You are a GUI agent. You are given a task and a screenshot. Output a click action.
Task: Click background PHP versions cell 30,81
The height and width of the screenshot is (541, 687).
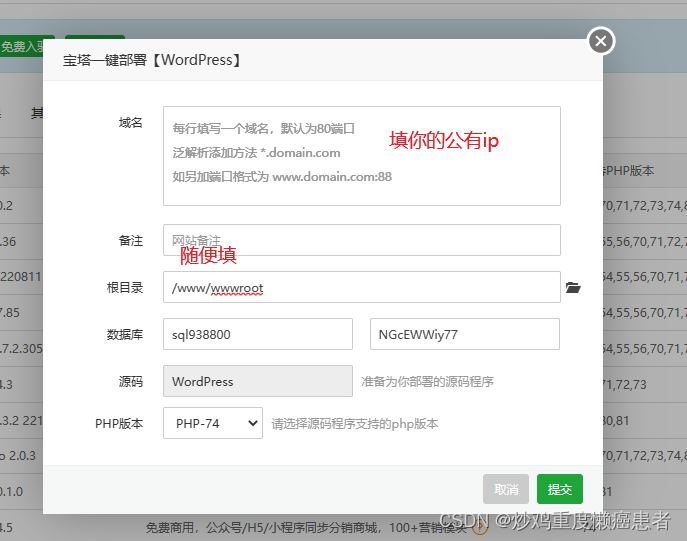[616, 421]
